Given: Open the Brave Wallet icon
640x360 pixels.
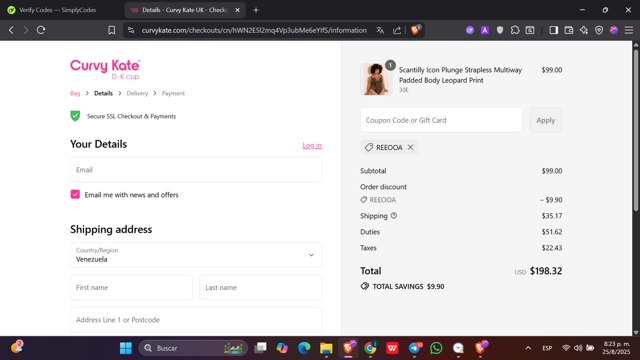Looking at the screenshot, I should click(569, 30).
